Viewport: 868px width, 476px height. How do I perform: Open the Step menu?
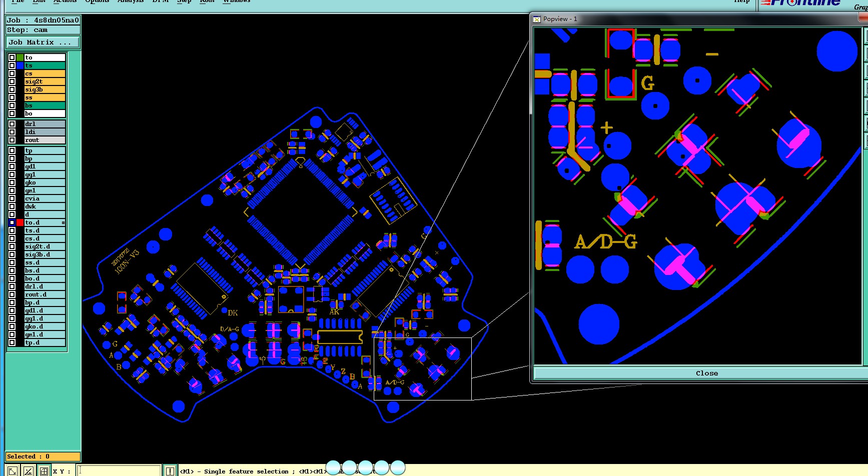(184, 1)
